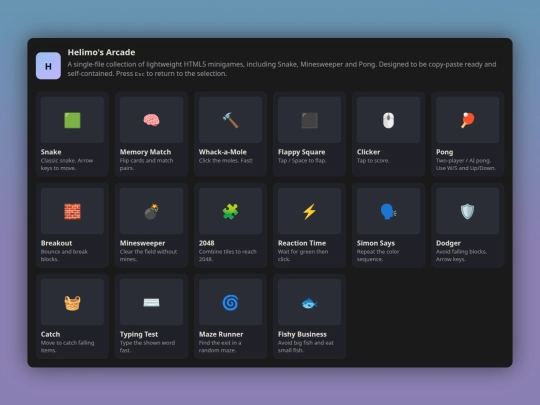540x405 pixels.
Task: Click the Helimo's Arcade heading
Action: [x=101, y=52]
